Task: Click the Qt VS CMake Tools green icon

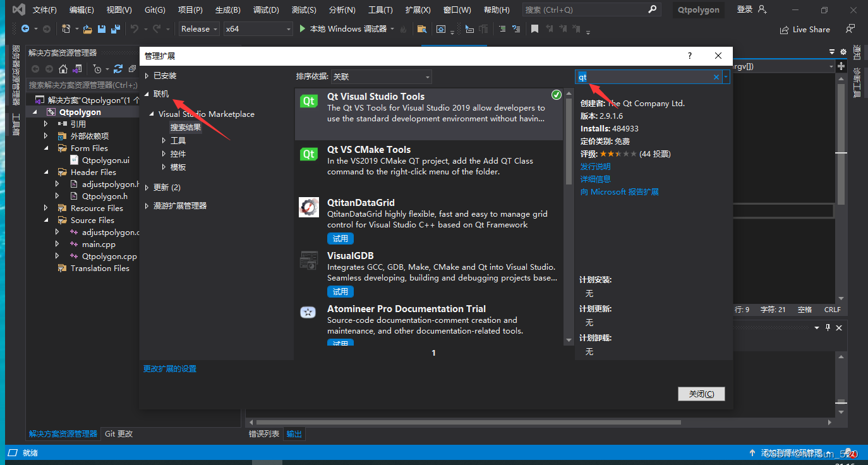Action: (309, 154)
